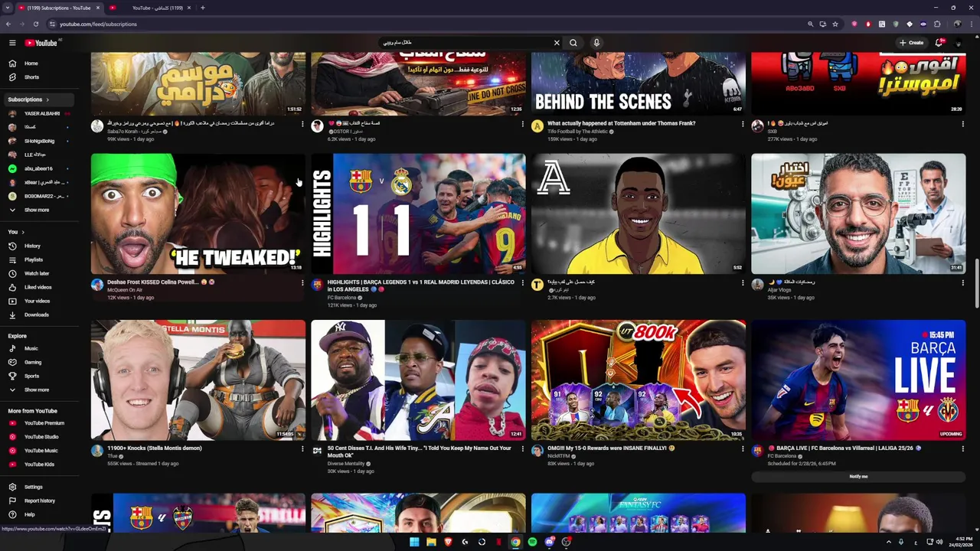Open Report history in the sidebar

click(40, 500)
